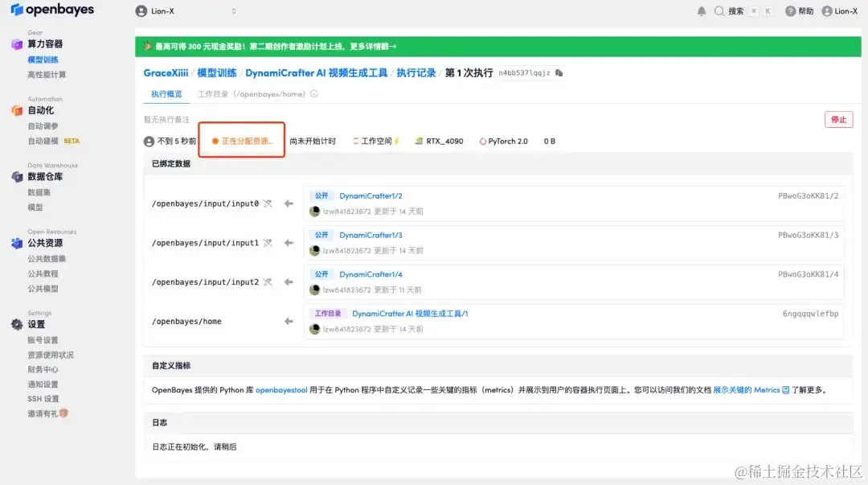The height and width of the screenshot is (485, 868).
Task: Open the Lion-X user account menu
Action: click(839, 11)
